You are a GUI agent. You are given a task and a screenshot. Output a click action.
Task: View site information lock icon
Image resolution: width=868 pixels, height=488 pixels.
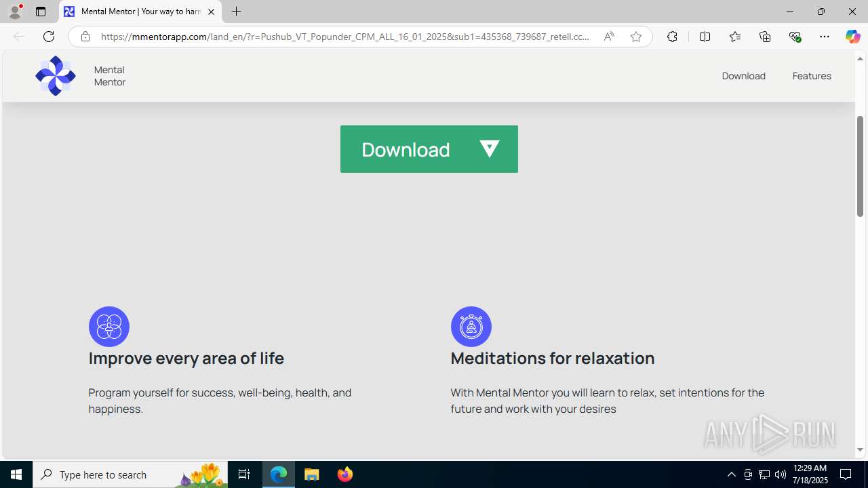click(x=85, y=37)
